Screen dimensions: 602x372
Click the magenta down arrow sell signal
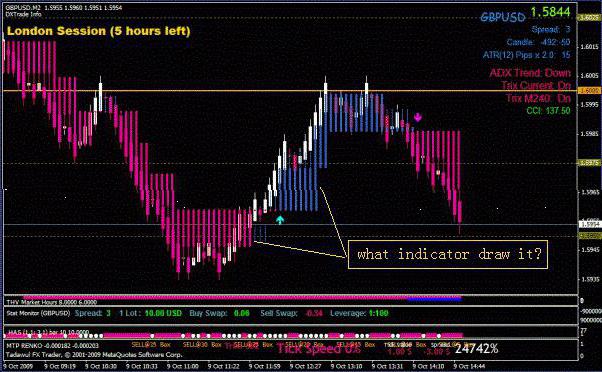point(417,117)
